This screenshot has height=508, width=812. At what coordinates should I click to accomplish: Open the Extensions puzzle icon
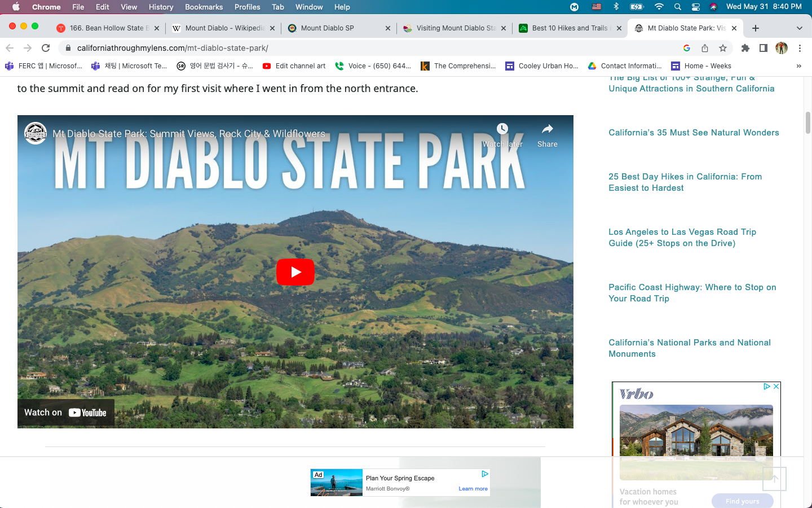745,48
